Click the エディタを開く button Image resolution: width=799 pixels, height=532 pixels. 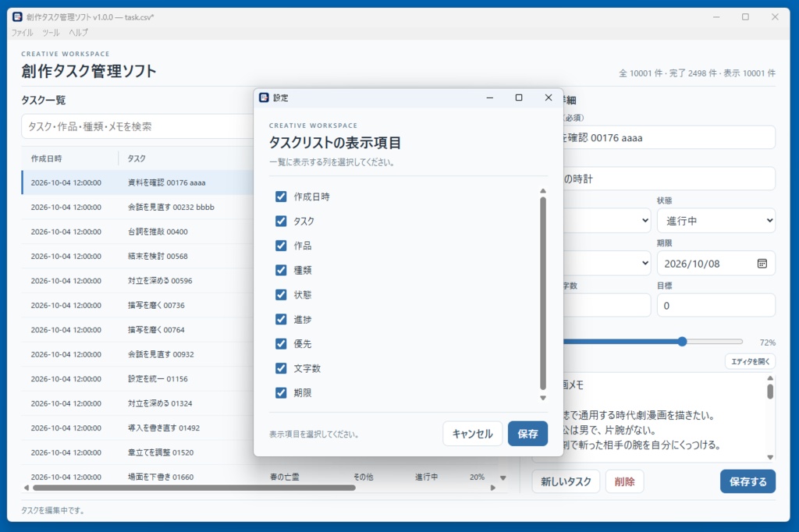click(750, 361)
